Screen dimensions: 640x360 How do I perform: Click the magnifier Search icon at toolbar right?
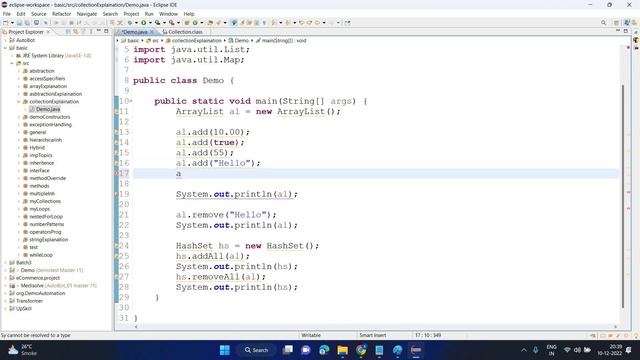point(603,23)
